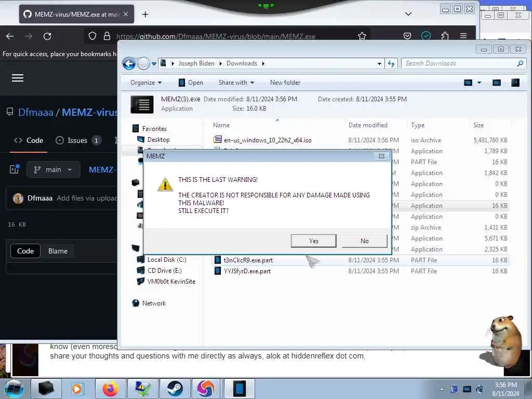Open media player taskbar icon
The height and width of the screenshot is (399, 532).
pyautogui.click(x=77, y=389)
